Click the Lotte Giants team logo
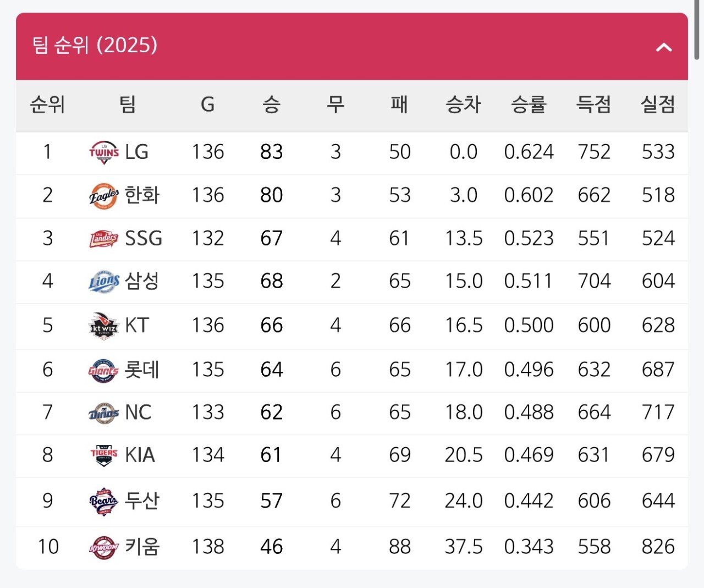 (x=104, y=370)
